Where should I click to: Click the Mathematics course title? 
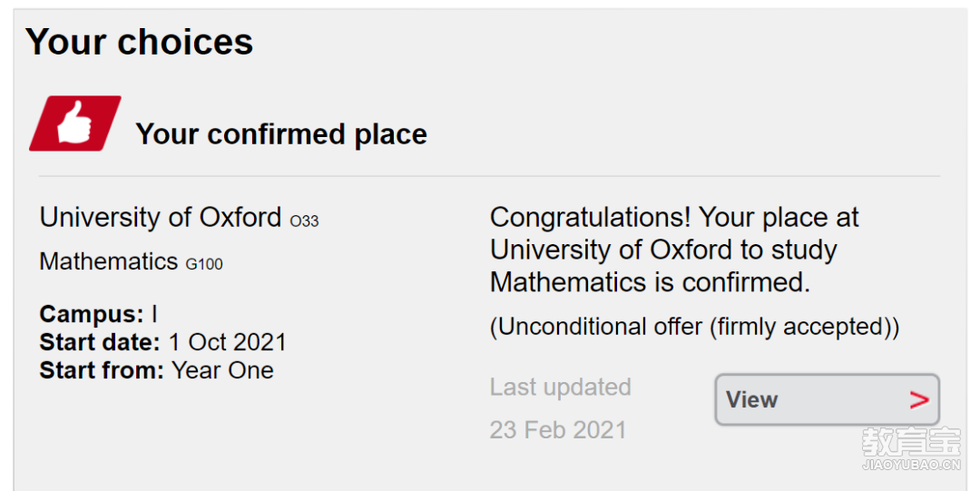109,261
